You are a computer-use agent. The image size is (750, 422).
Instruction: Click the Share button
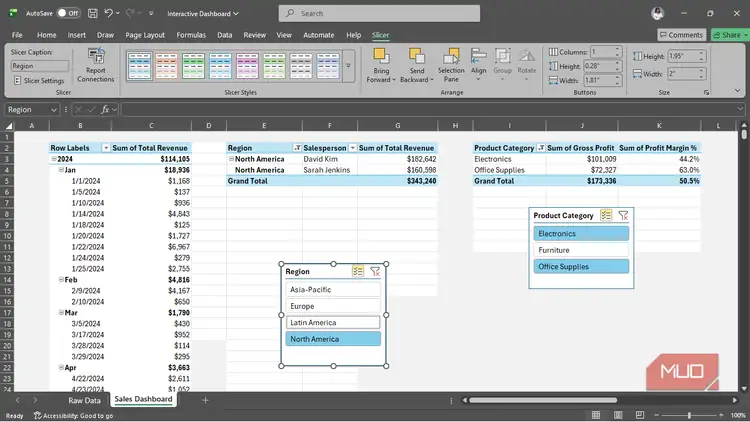[x=729, y=35]
